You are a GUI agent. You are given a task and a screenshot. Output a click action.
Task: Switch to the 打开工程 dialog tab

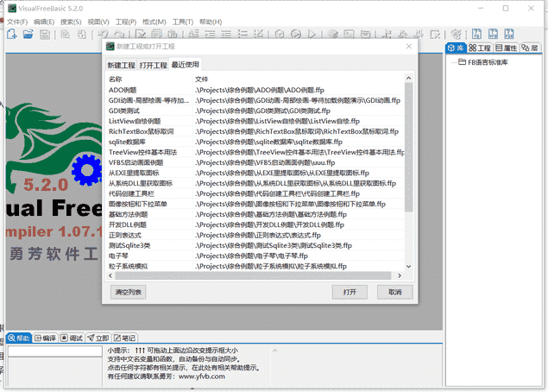[x=153, y=66]
